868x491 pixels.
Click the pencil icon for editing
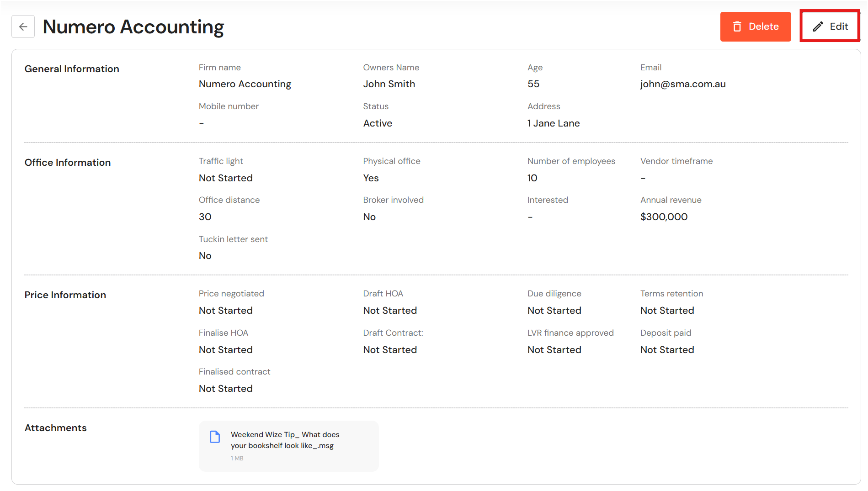click(818, 26)
